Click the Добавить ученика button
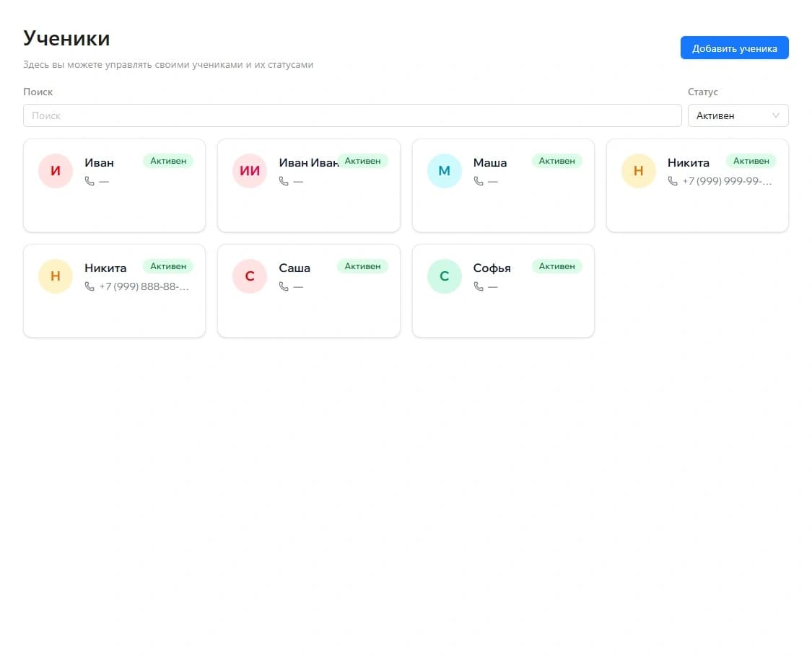812x663 pixels. [x=734, y=48]
